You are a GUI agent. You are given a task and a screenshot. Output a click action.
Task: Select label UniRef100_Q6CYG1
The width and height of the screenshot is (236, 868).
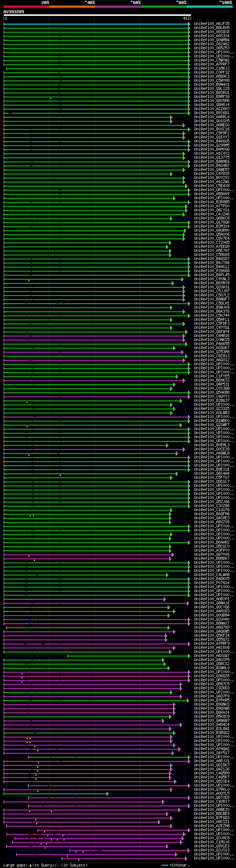pyautogui.click(x=212, y=210)
